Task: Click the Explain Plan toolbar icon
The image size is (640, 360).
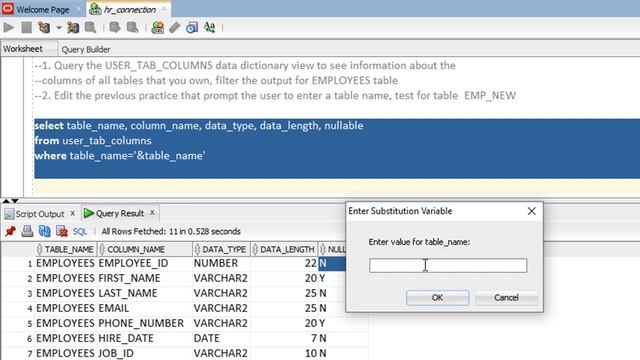Action: coord(44,27)
